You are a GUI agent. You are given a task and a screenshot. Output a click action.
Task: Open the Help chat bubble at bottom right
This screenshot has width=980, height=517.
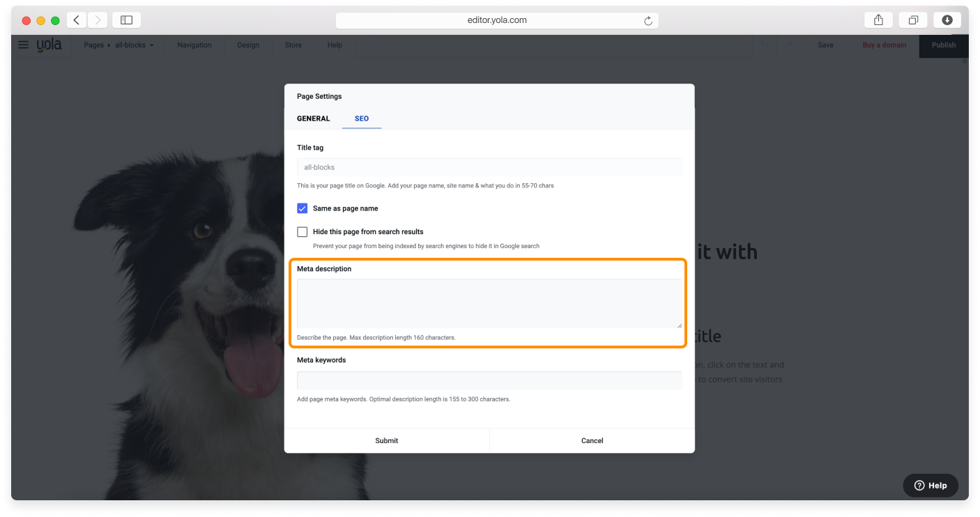pos(930,486)
